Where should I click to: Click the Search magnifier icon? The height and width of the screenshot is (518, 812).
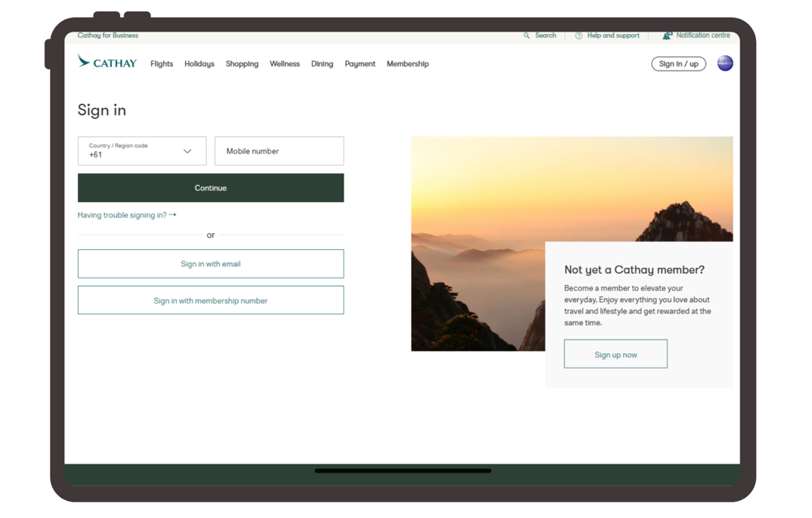527,36
